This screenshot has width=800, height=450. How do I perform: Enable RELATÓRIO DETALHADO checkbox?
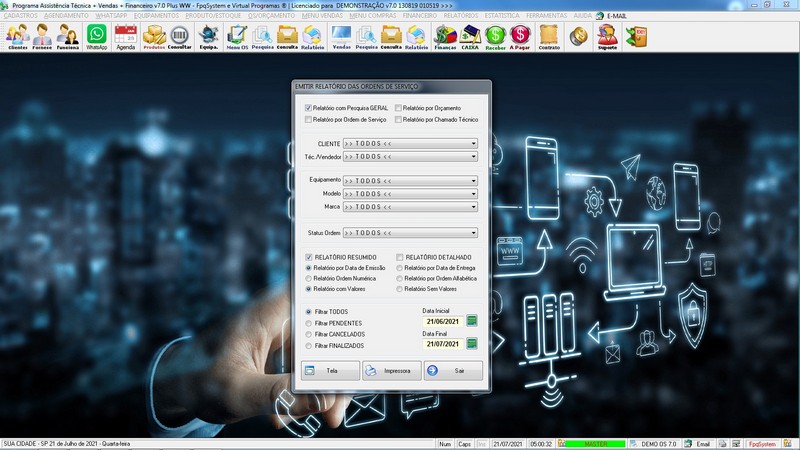[x=399, y=257]
